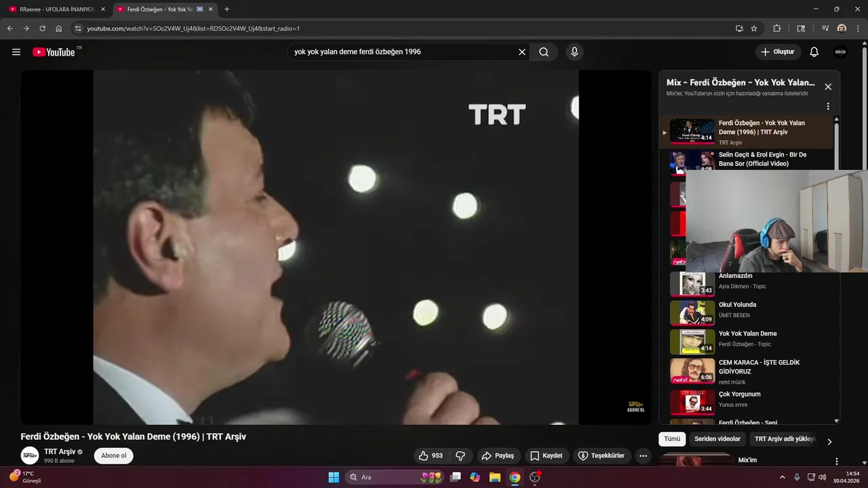Select the TRT Arşiv adlı yükleyen chip
This screenshot has height=488, width=868.
pyautogui.click(x=785, y=439)
